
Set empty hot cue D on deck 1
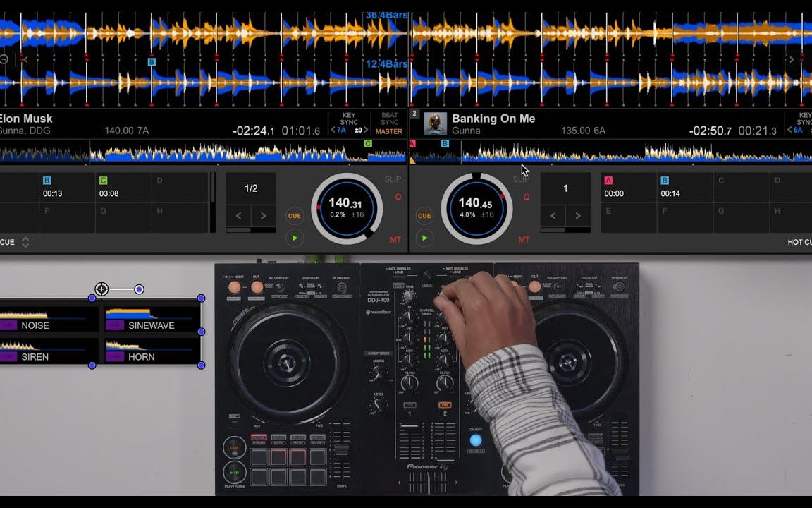180,188
